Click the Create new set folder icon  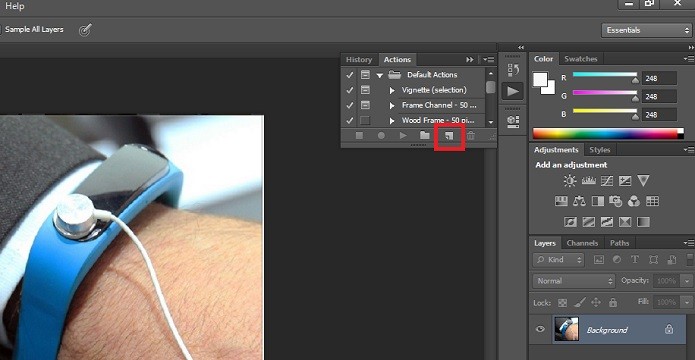[x=425, y=135]
